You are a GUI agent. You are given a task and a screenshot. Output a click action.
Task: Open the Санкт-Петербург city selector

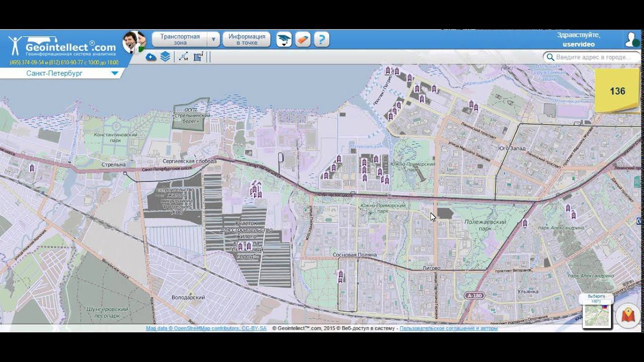pos(62,73)
